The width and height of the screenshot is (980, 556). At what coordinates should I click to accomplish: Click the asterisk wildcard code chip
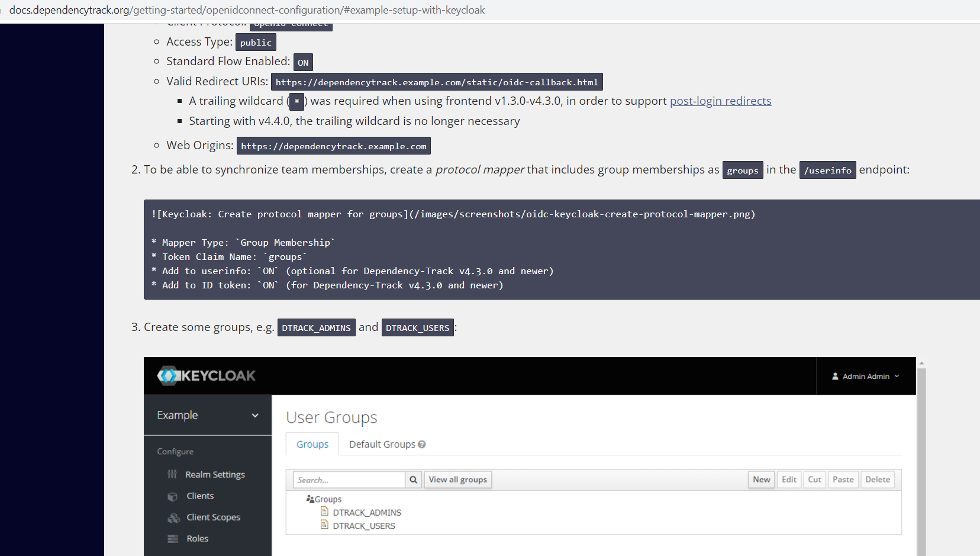[297, 101]
